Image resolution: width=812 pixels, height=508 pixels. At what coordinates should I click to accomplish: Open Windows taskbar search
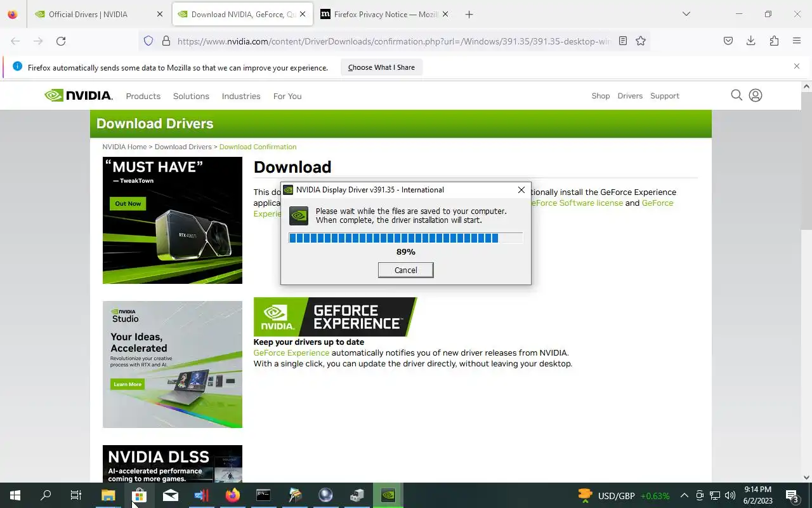click(46, 495)
